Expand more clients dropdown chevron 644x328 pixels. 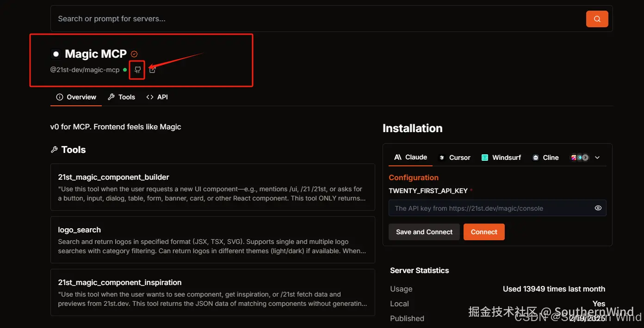[597, 158]
